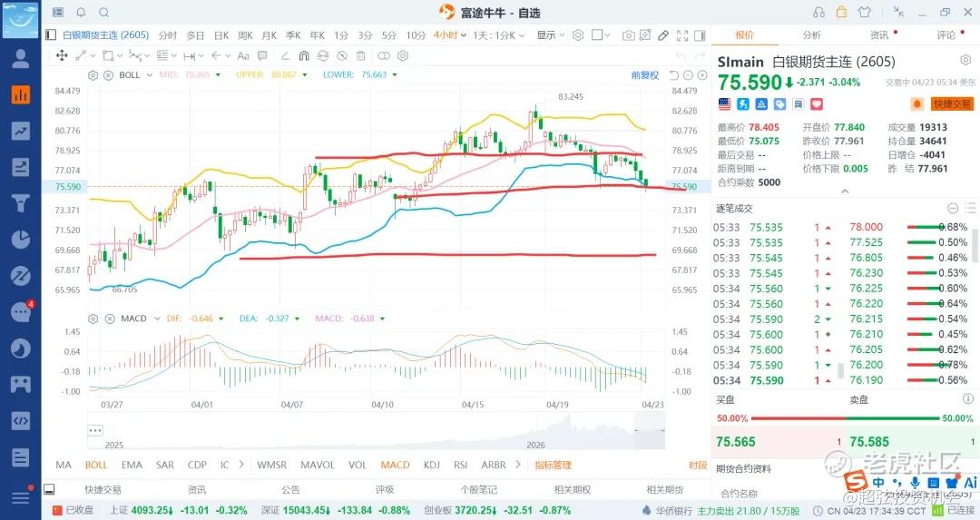Click the 快捷交易 orange button
The width and height of the screenshot is (980, 520).
pyautogui.click(x=952, y=104)
